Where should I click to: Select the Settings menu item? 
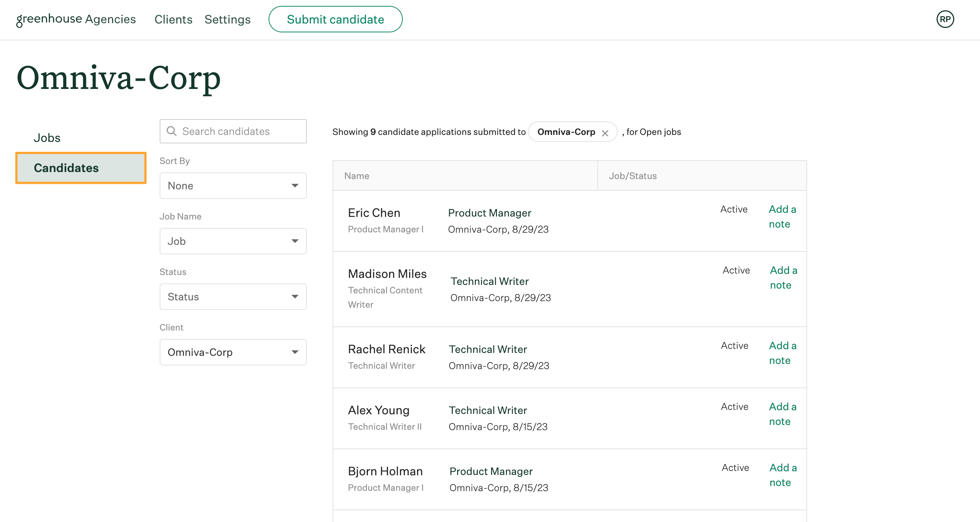click(227, 19)
